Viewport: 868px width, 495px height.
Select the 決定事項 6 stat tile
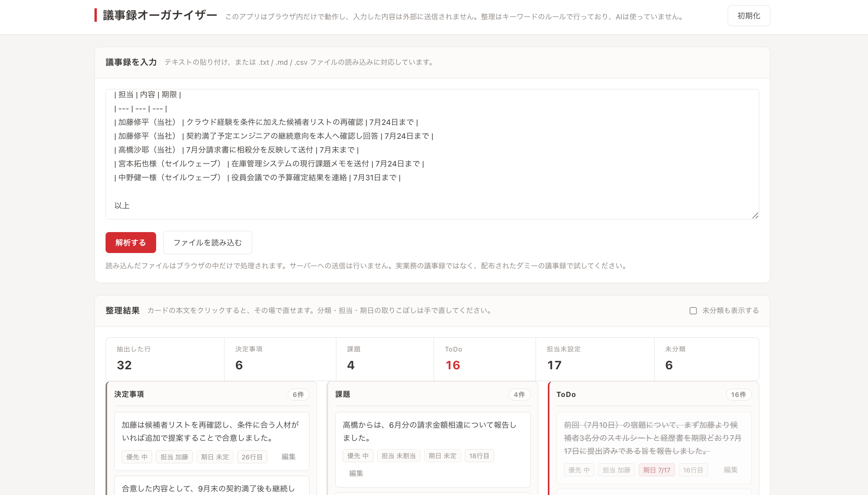pyautogui.click(x=280, y=359)
